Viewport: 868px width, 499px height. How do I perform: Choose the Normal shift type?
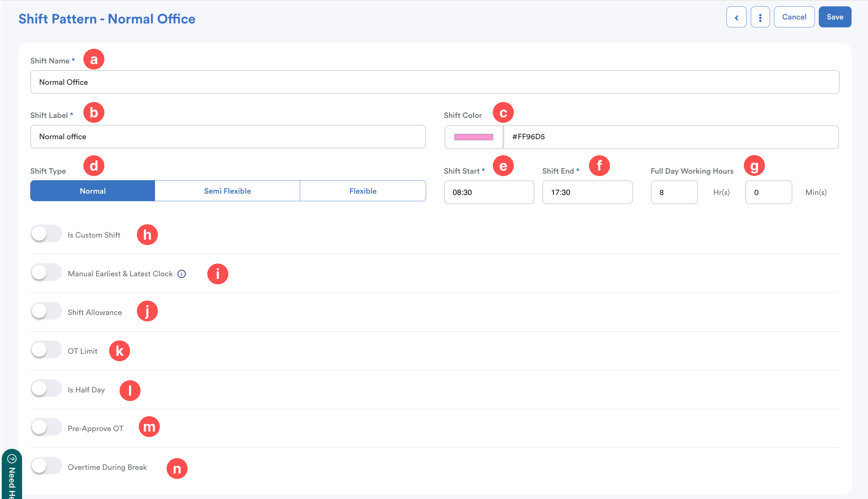(x=93, y=191)
